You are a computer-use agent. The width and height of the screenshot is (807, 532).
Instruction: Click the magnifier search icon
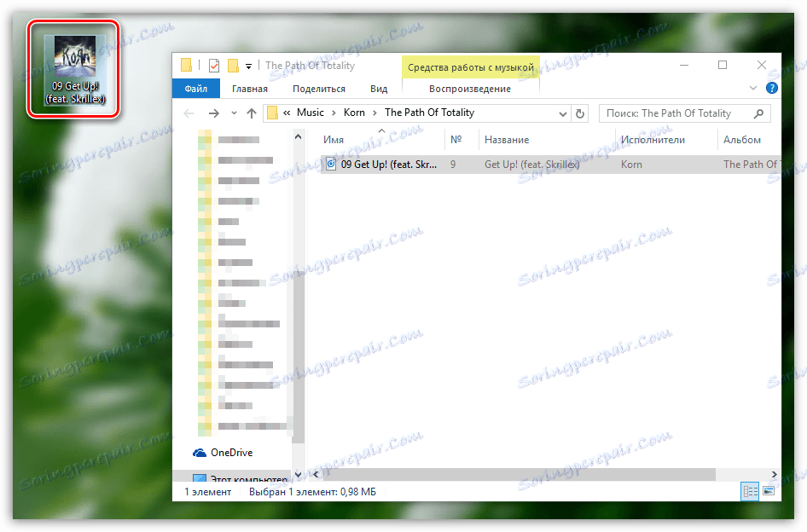[x=758, y=113]
